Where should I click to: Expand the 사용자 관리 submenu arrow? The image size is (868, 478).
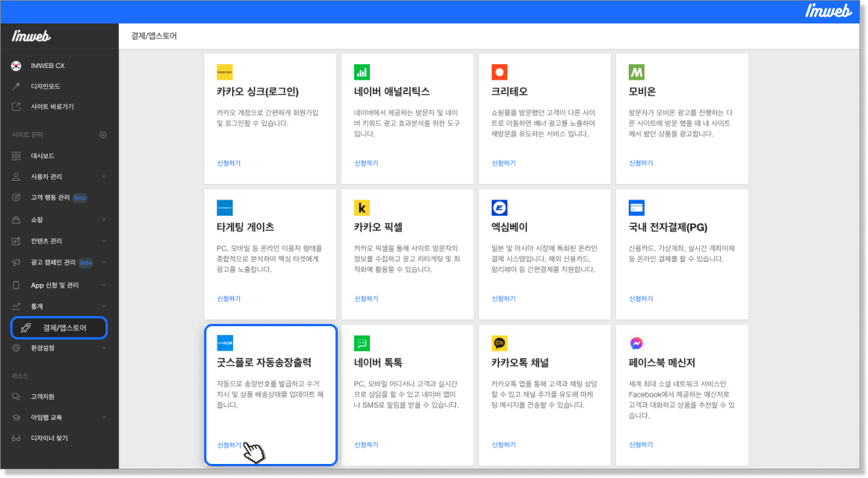[x=104, y=177]
